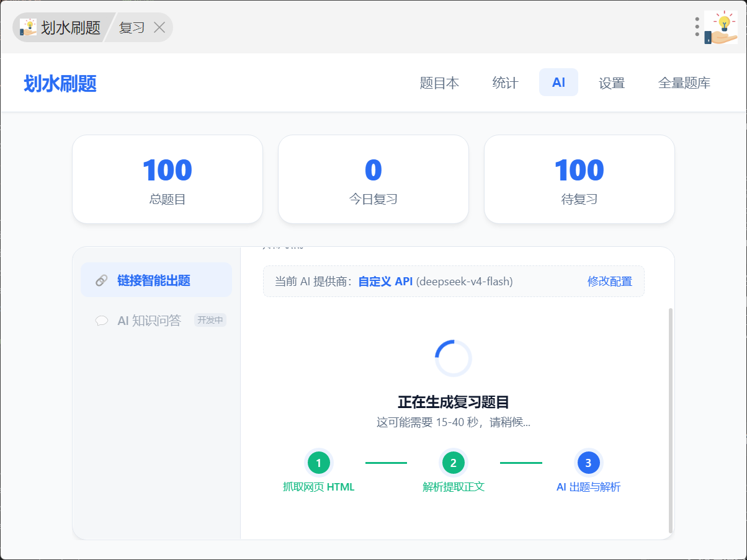Image resolution: width=747 pixels, height=560 pixels.
Task: Switch to the 统计 tab
Action: [505, 82]
